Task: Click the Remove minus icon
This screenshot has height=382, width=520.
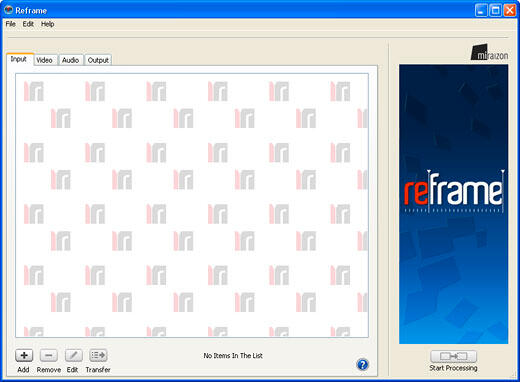Action: (49, 355)
